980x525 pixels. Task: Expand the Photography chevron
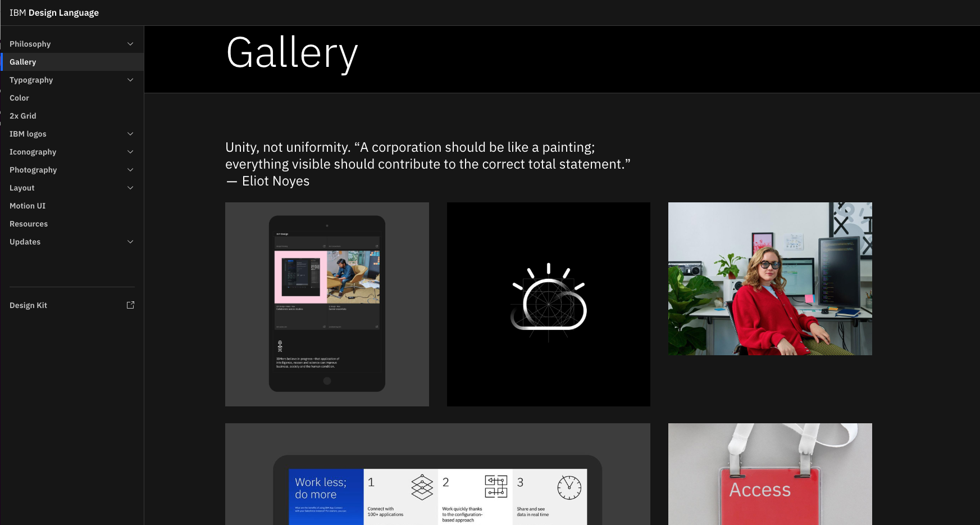(x=130, y=170)
